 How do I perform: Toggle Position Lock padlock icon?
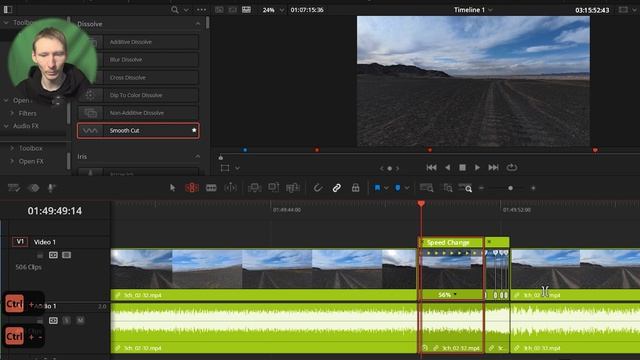356,188
